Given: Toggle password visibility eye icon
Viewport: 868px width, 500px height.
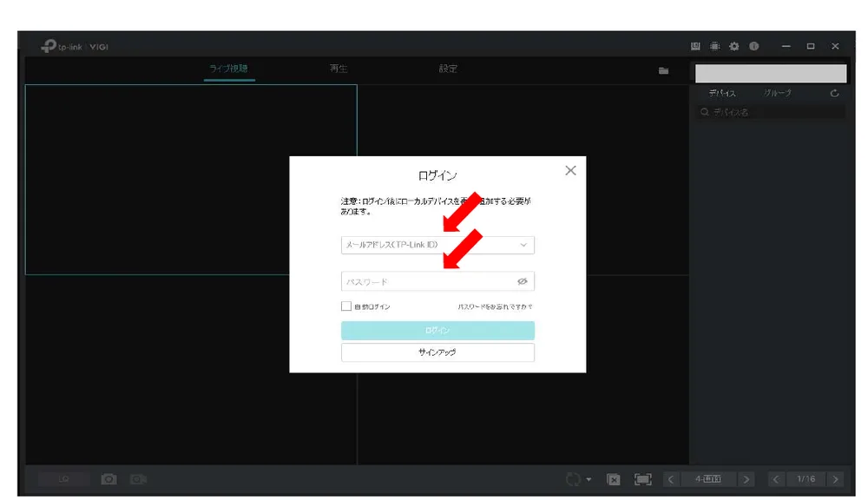Looking at the screenshot, I should click(522, 281).
